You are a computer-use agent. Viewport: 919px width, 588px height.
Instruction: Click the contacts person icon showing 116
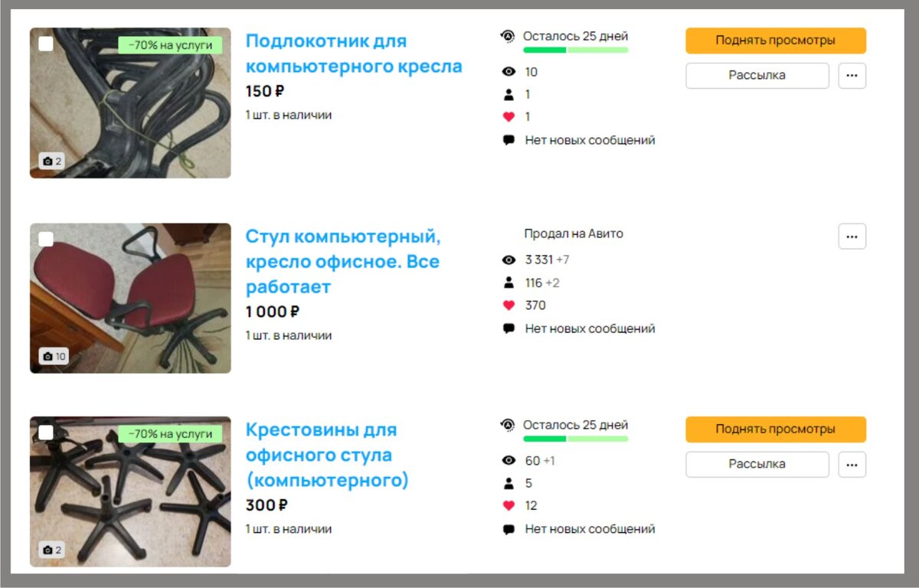[509, 283]
